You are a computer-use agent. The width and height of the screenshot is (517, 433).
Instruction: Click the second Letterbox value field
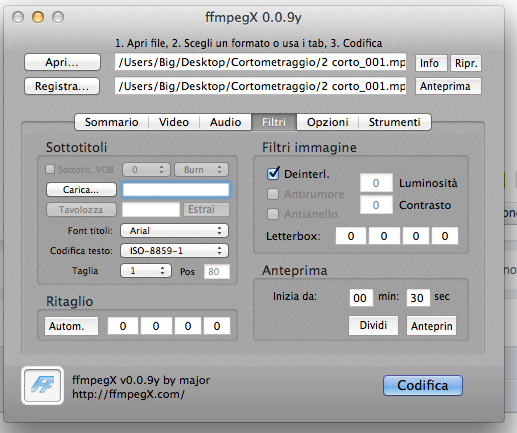(384, 236)
